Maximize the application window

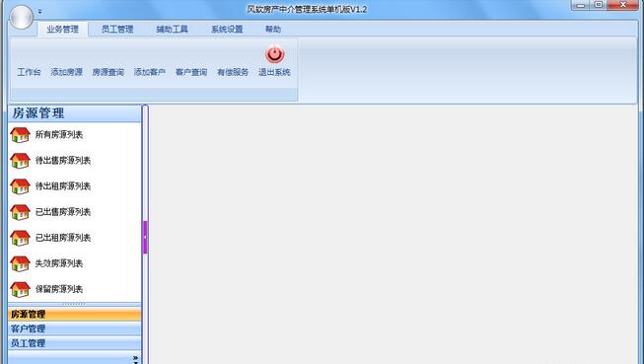tap(599, 5)
